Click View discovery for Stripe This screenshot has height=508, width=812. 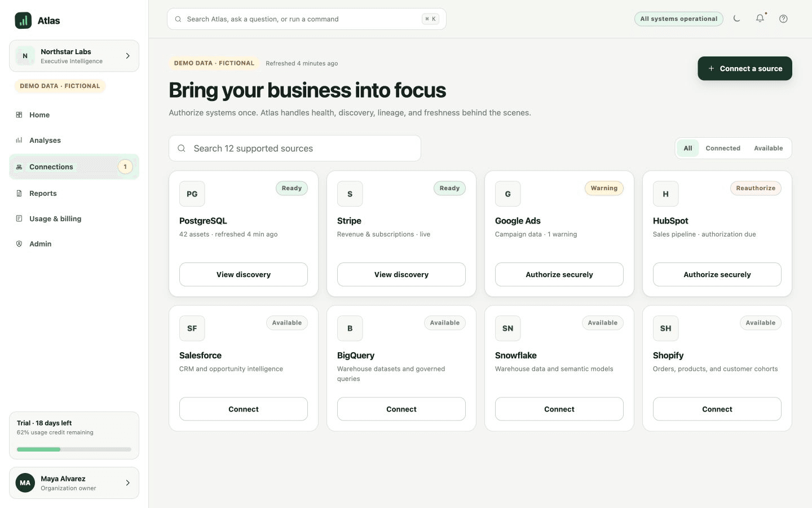(x=401, y=274)
